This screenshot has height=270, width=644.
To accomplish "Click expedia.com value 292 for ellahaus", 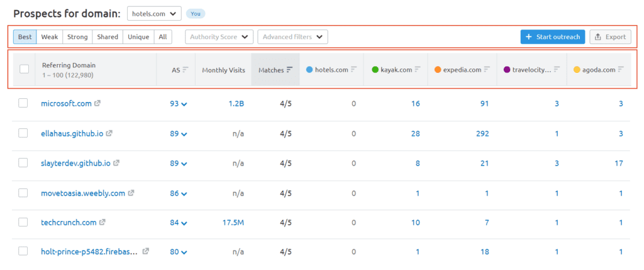I will click(481, 133).
